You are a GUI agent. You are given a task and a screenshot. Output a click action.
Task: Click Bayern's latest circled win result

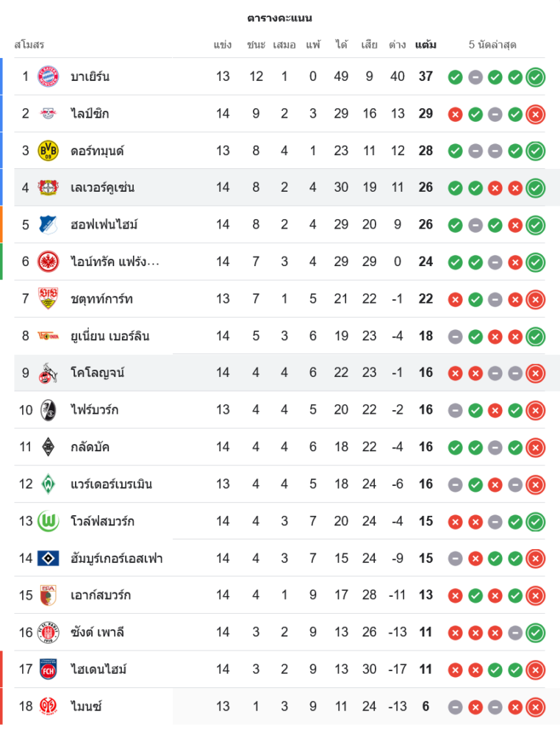coord(536,76)
